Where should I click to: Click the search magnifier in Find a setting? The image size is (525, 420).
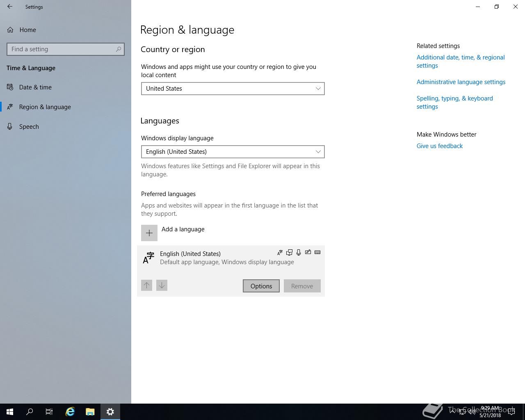click(x=118, y=49)
